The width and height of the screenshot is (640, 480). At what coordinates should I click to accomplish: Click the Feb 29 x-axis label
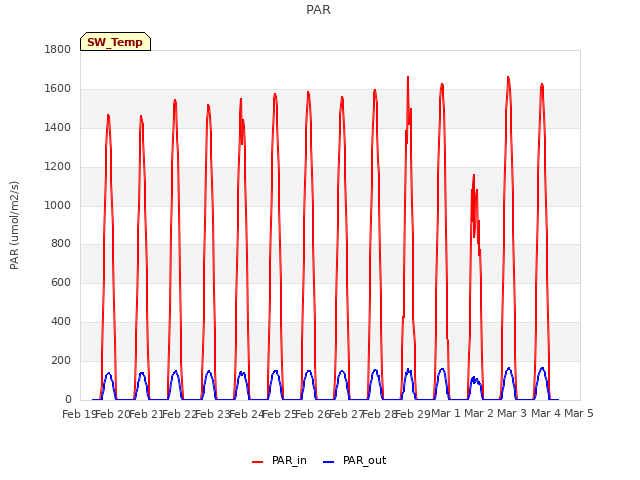(x=413, y=414)
